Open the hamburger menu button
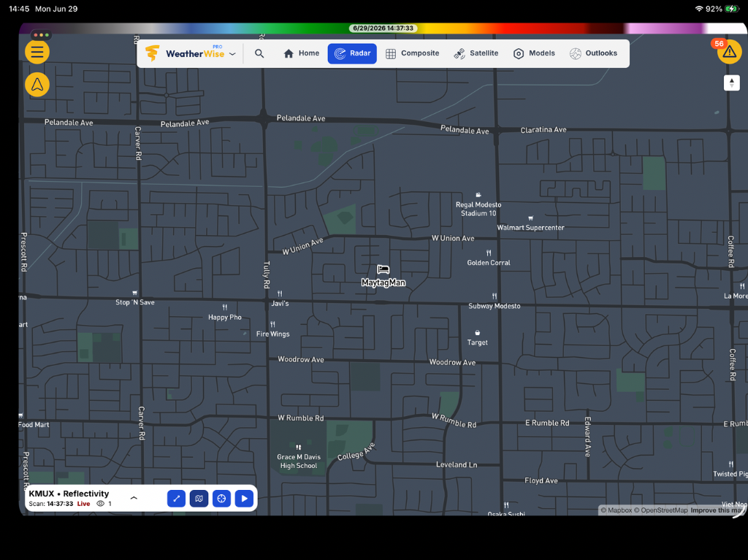This screenshot has height=560, width=748. tap(37, 52)
